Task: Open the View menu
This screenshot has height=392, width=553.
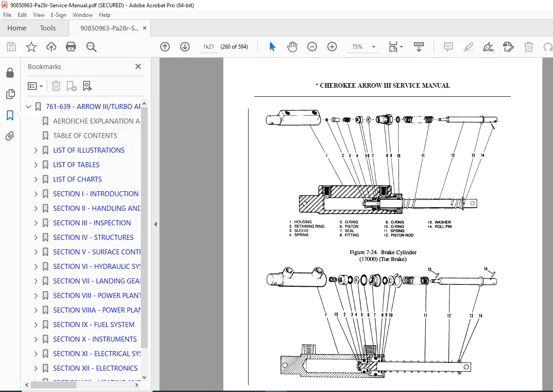Action: coord(39,15)
